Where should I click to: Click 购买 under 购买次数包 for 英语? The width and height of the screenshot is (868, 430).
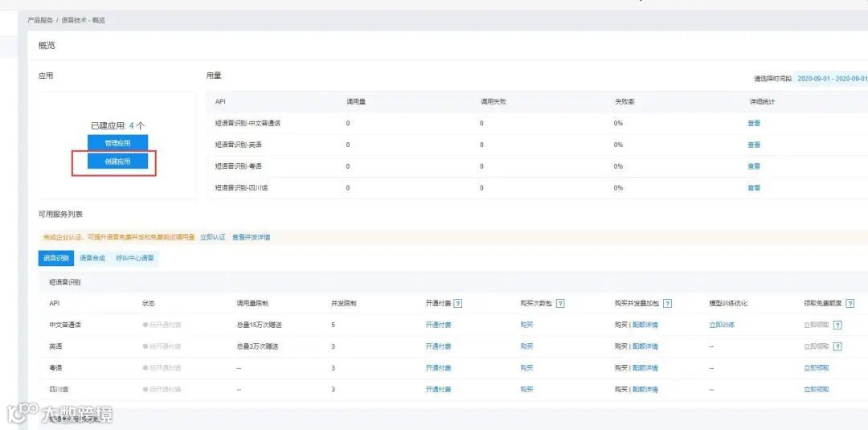pyautogui.click(x=526, y=346)
